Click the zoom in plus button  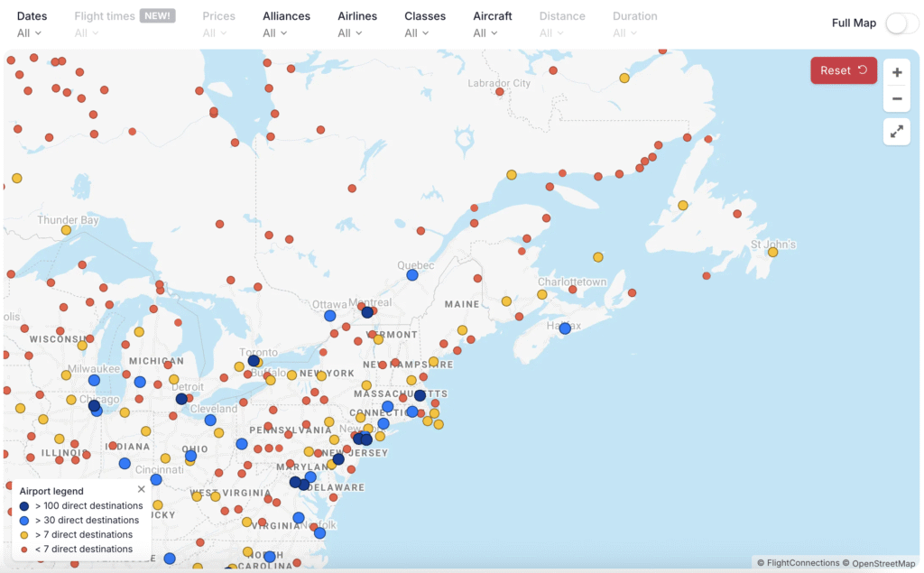[x=896, y=72]
